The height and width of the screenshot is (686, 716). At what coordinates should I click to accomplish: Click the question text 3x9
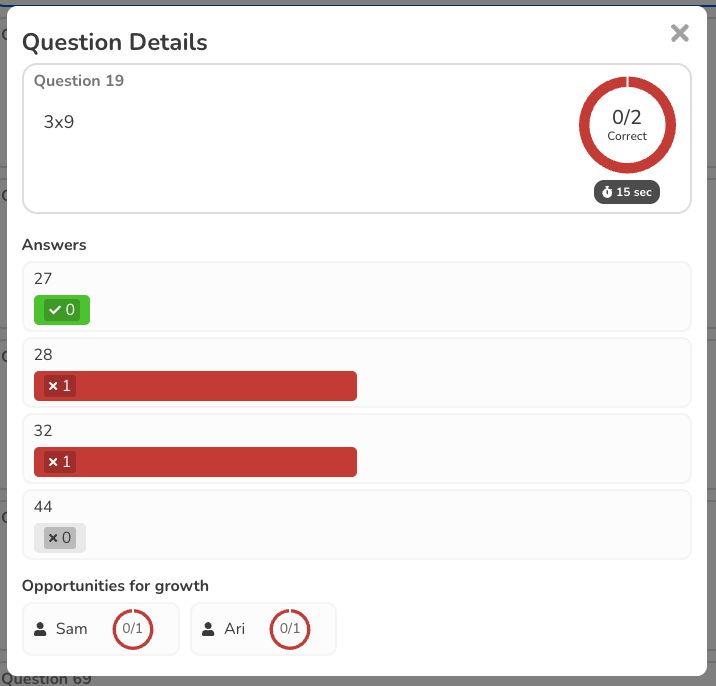click(59, 122)
